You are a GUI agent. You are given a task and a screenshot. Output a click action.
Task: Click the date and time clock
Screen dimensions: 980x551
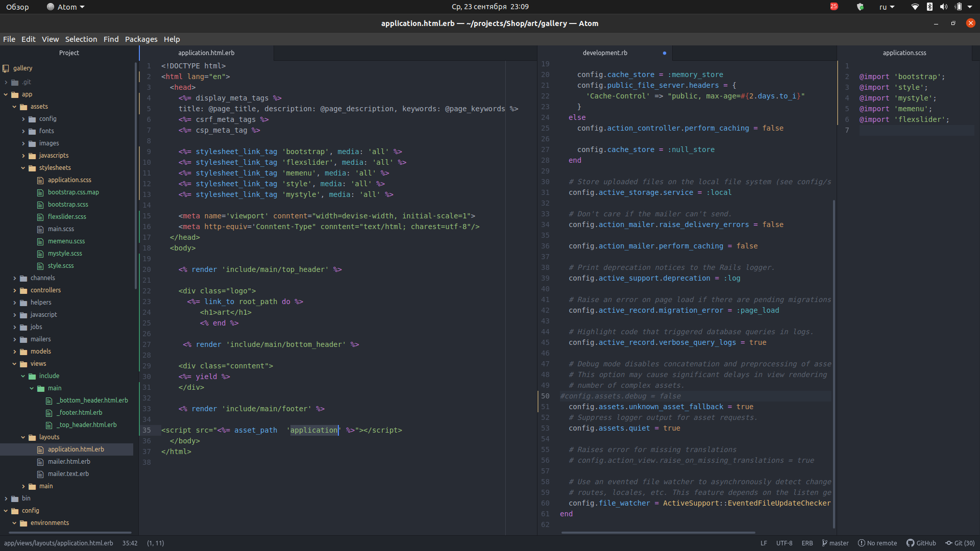490,7
